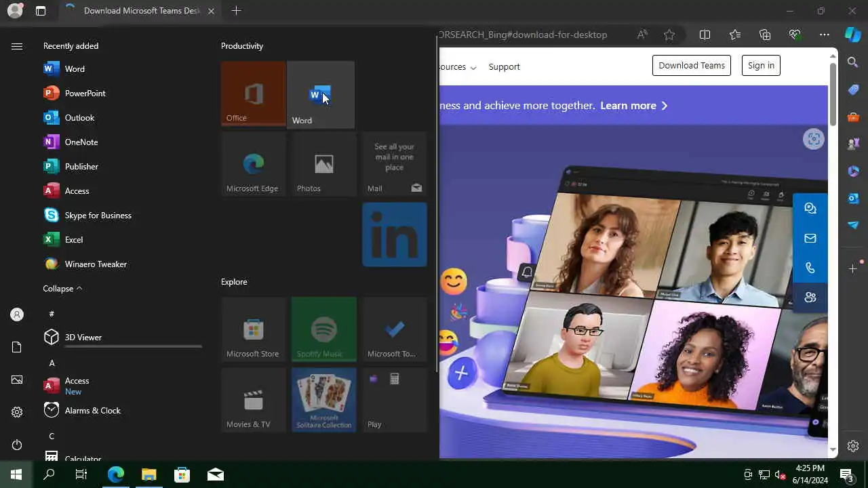Open Edge Collections
This screenshot has width=868, height=488.
[x=765, y=35]
